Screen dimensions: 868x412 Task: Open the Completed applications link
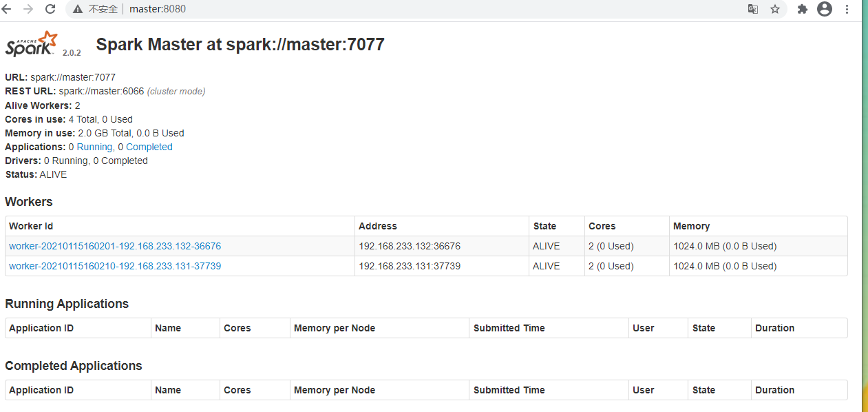[x=149, y=147]
